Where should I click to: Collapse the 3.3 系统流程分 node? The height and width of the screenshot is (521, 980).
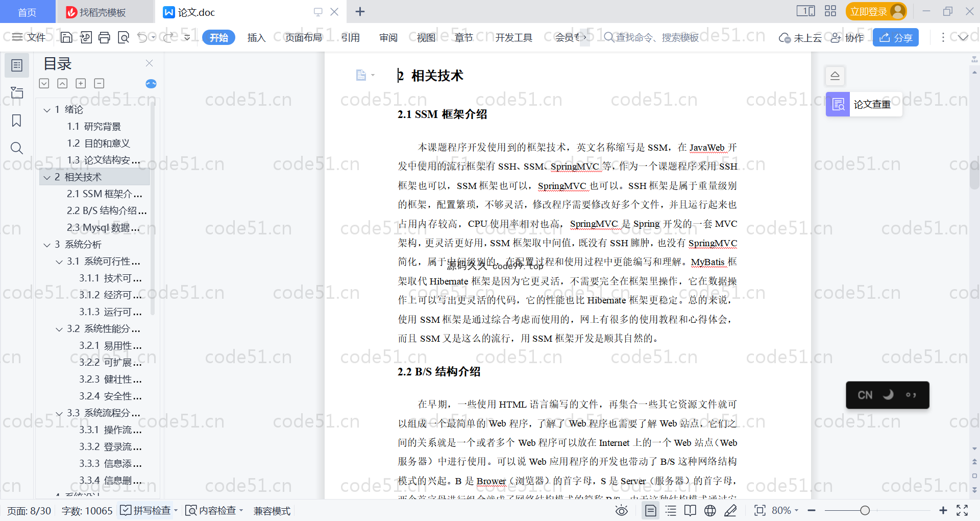pyautogui.click(x=59, y=413)
